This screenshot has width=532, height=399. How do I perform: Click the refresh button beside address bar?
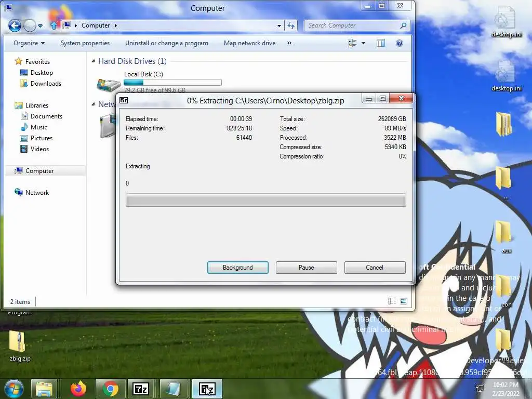[x=291, y=25]
